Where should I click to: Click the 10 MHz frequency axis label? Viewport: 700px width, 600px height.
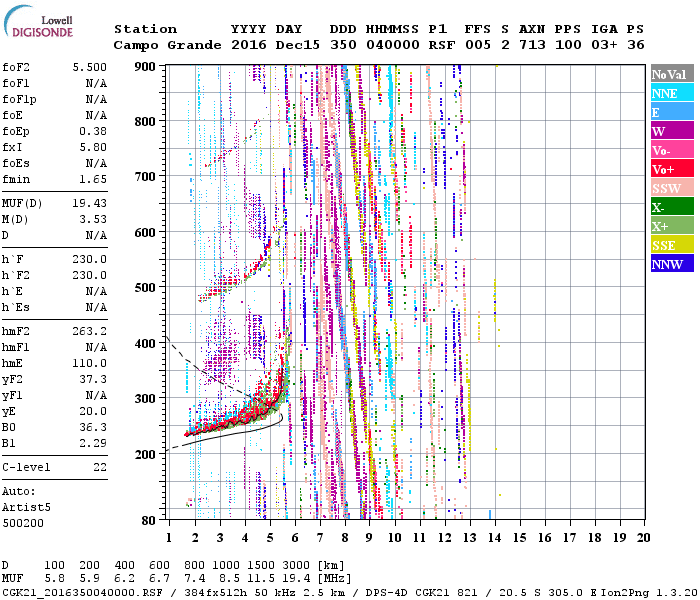pos(395,538)
